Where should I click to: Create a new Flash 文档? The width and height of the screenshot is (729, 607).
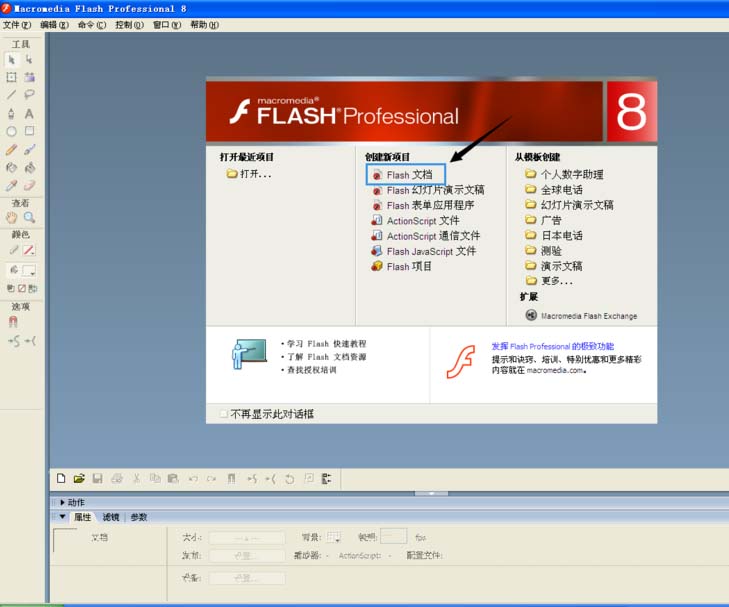point(405,175)
